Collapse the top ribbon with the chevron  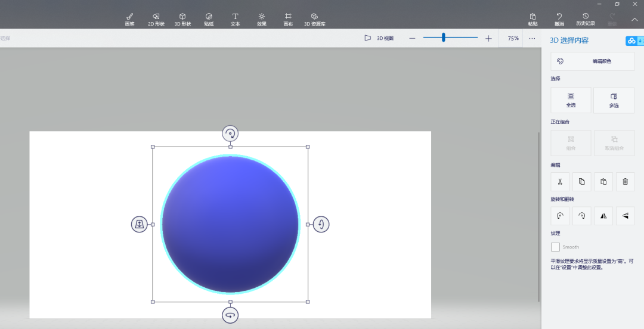[634, 19]
